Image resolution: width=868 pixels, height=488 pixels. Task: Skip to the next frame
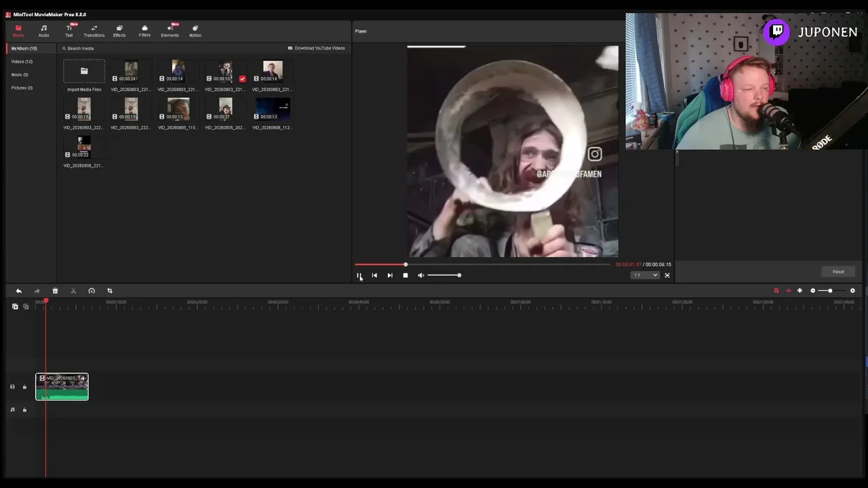pos(390,275)
